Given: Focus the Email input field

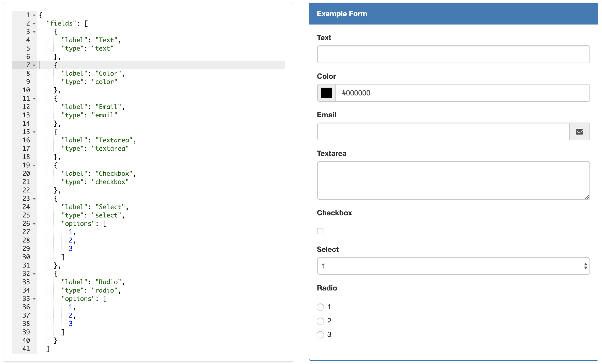Looking at the screenshot, I should (443, 132).
